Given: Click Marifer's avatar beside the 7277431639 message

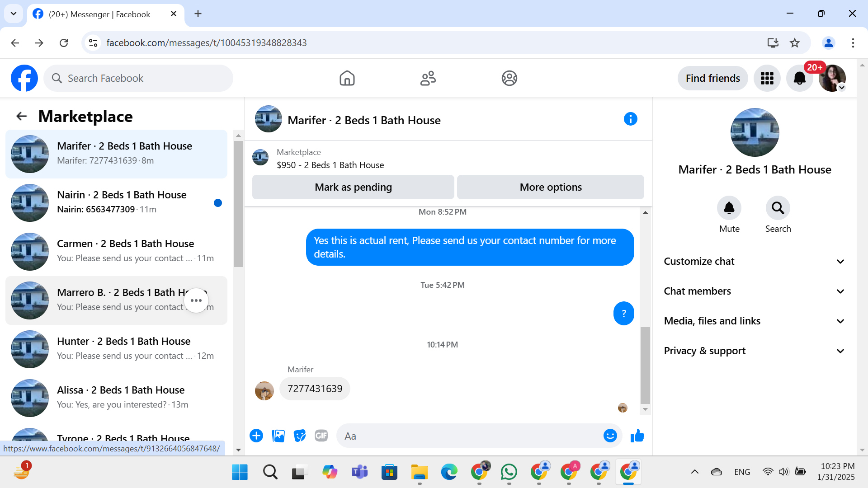Looking at the screenshot, I should point(264,391).
